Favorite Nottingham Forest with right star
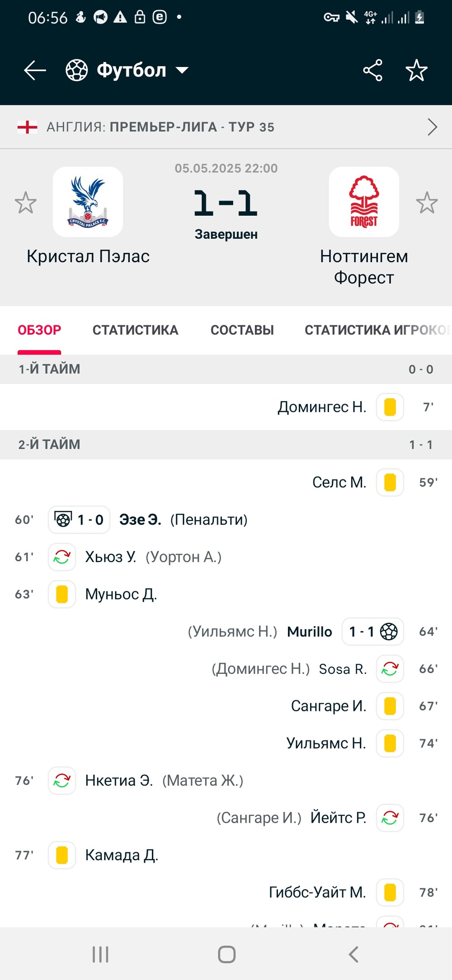Screen dimensions: 452x980 click(427, 203)
